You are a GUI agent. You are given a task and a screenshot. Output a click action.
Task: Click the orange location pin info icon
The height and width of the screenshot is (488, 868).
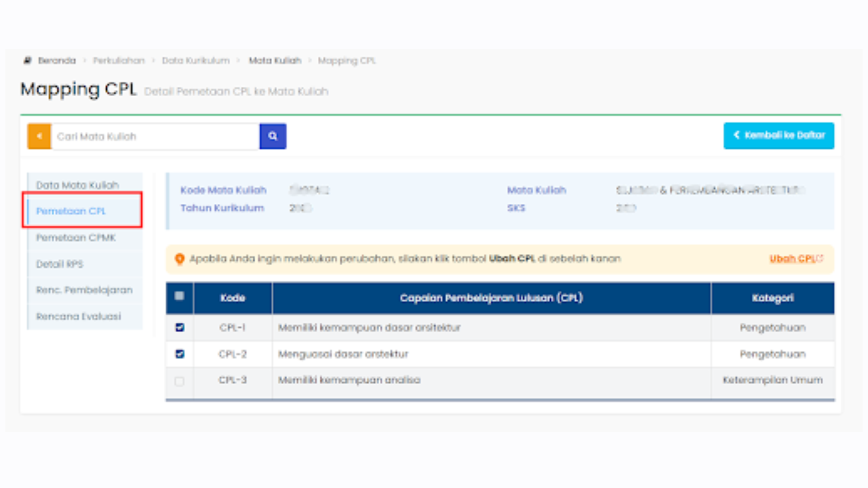point(179,259)
